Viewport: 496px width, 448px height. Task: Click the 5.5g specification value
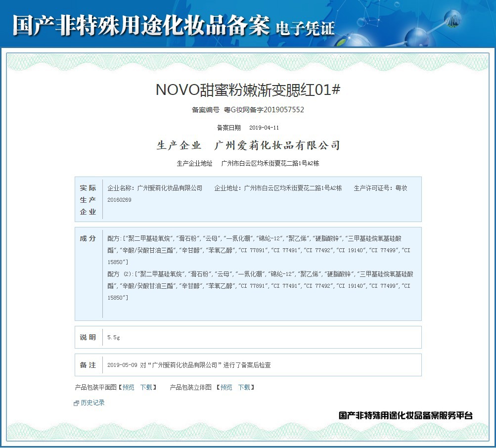114,337
